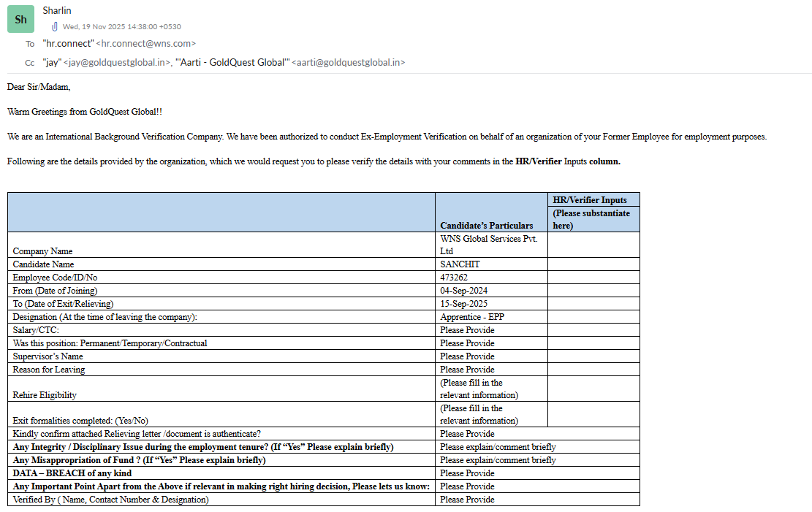
Task: Click 'Salary/CTC:' row label
Action: pyautogui.click(x=36, y=330)
